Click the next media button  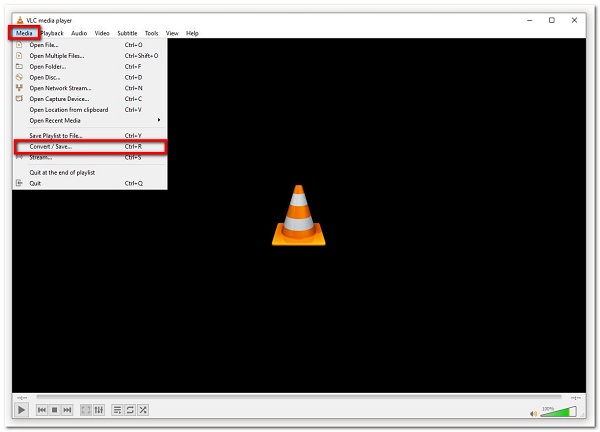pyautogui.click(x=67, y=410)
